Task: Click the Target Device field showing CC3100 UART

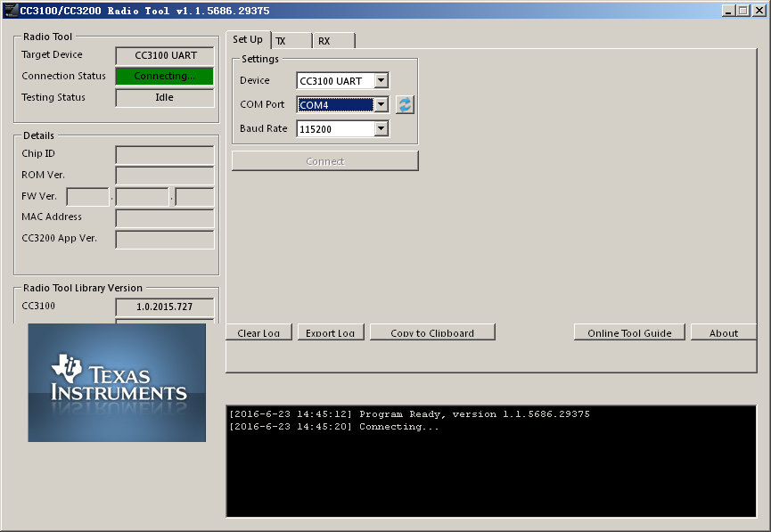Action: pyautogui.click(x=165, y=55)
